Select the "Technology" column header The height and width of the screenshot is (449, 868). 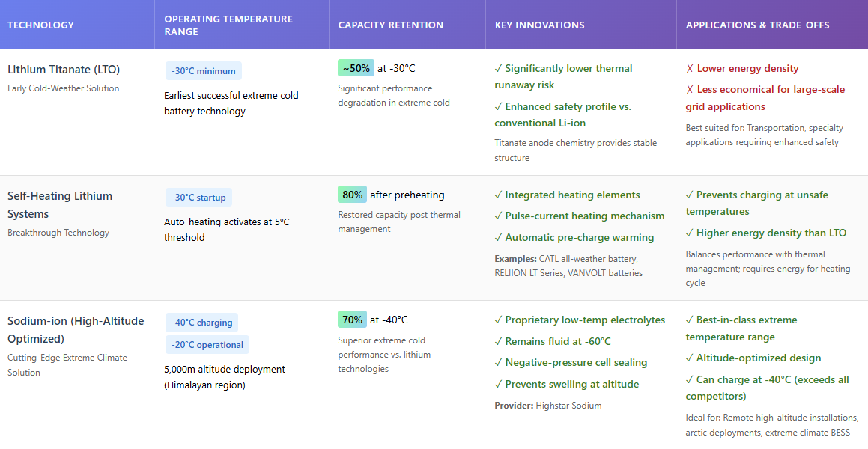click(x=41, y=25)
